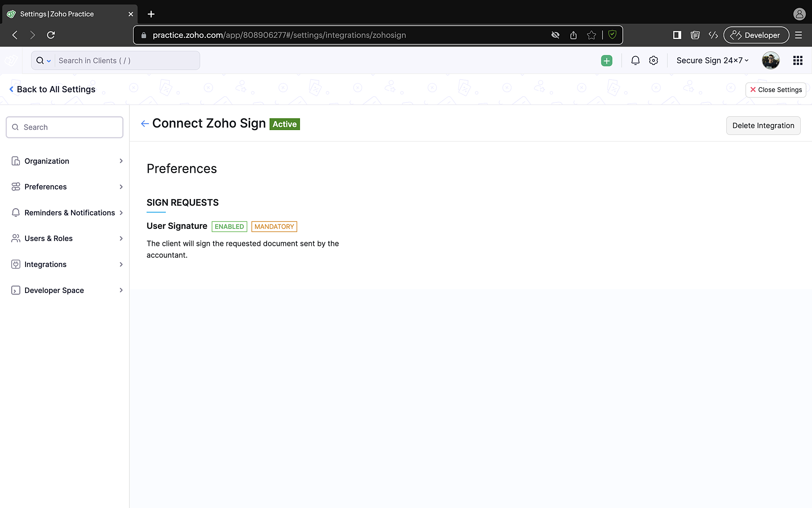Open the Zoho apps grid icon

click(x=797, y=61)
